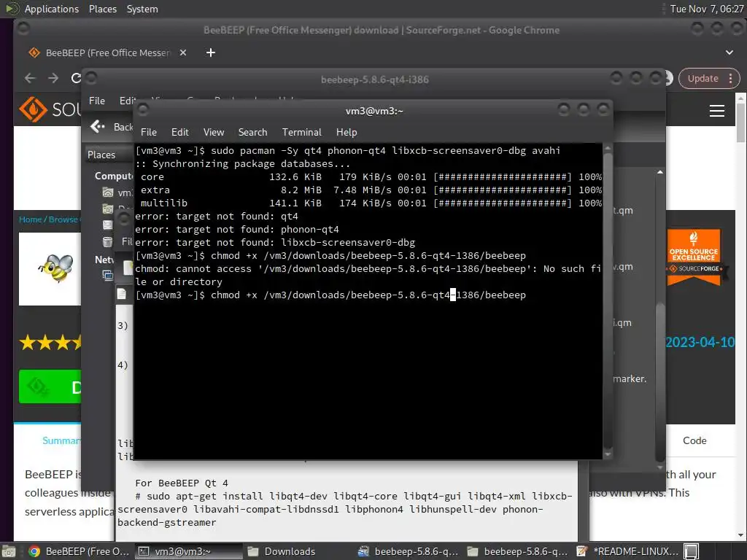
Task: Click the Computer heading in file manager sidebar
Action: coord(114,176)
